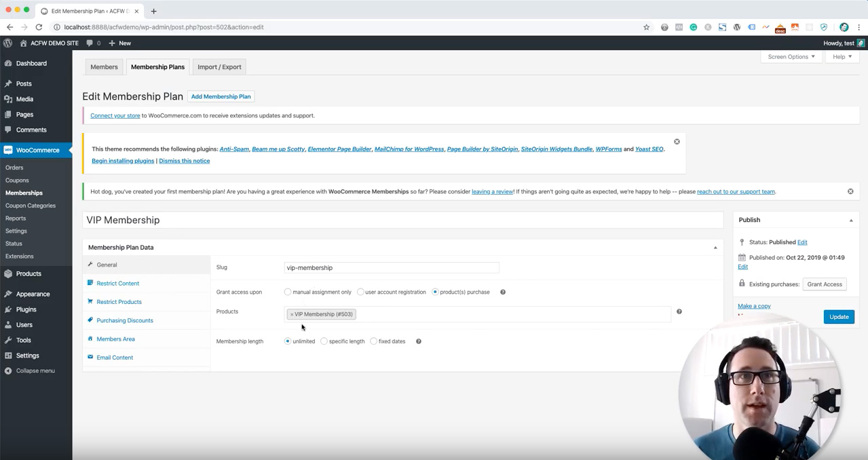Select specific length membership option

coord(324,341)
